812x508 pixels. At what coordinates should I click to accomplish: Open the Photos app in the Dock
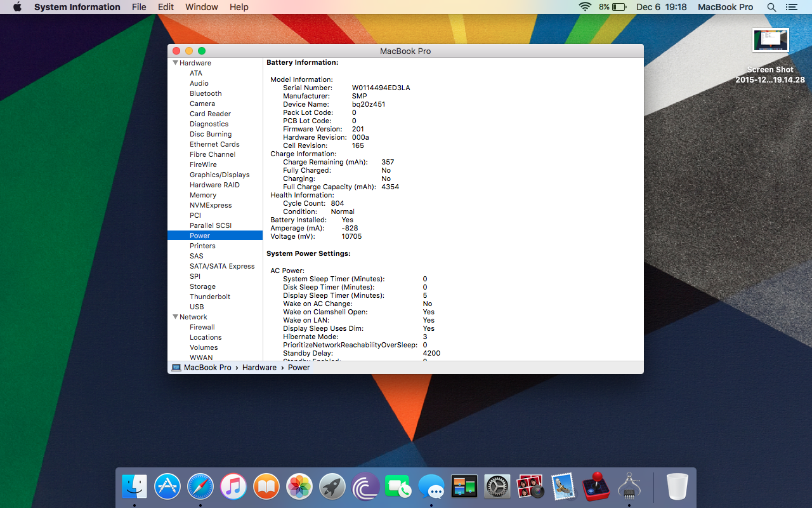click(x=299, y=487)
